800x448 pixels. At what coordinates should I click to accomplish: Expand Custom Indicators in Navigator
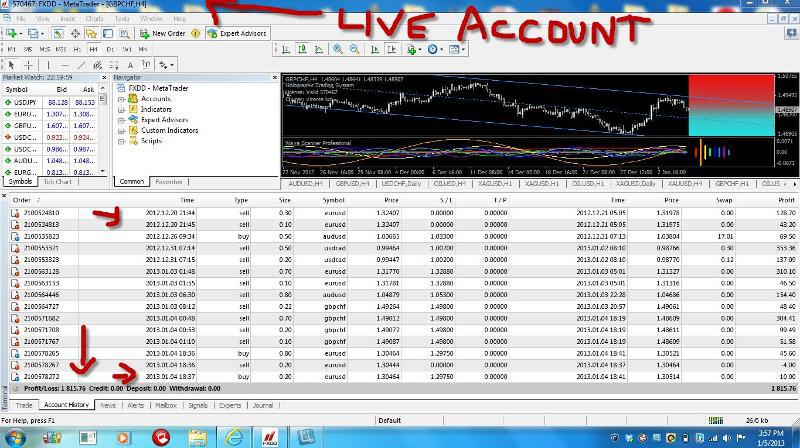click(121, 130)
